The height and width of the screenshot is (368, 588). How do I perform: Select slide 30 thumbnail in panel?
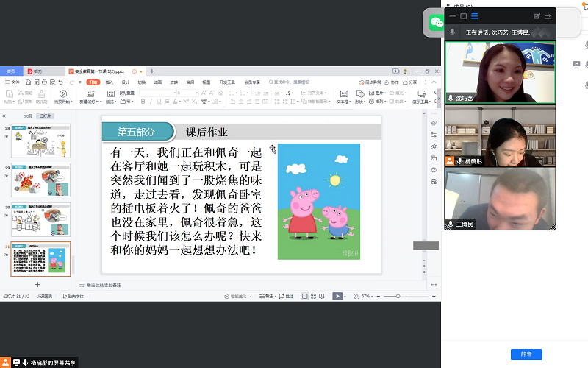[41, 219]
